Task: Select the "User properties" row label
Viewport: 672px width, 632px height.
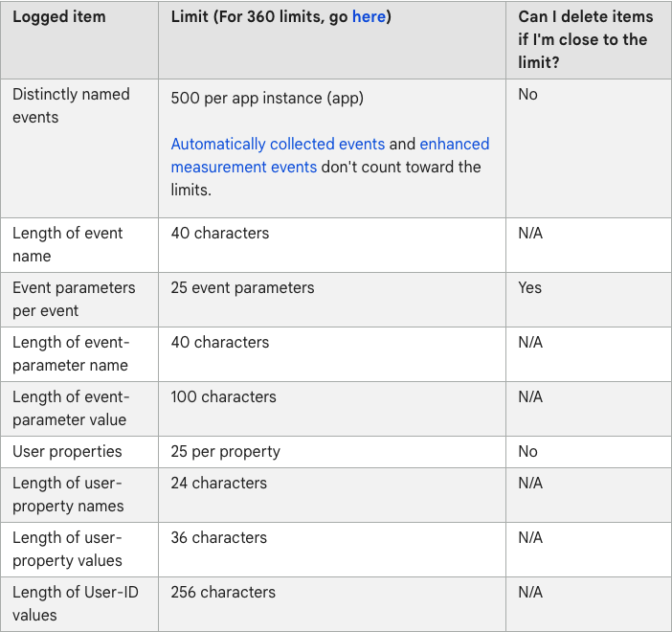Action: pos(67,451)
